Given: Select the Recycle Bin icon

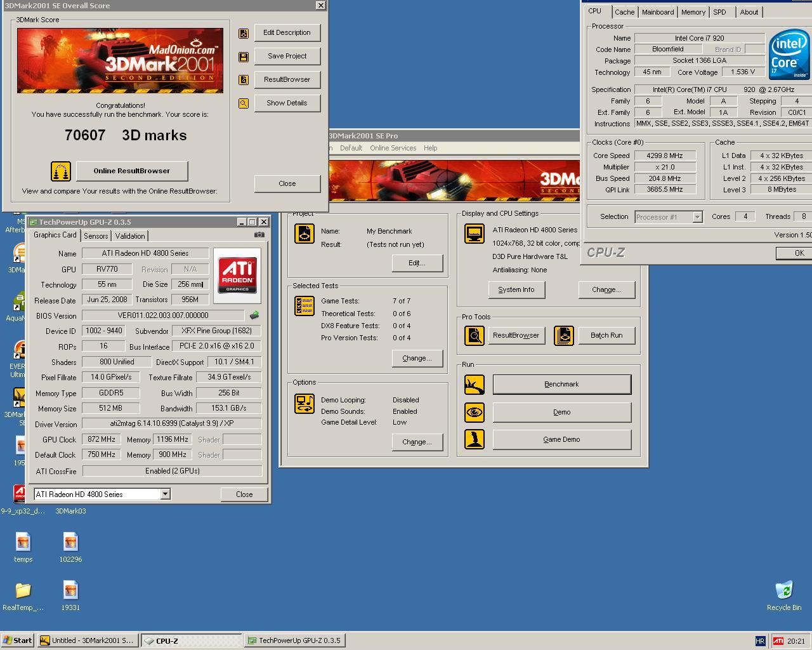Looking at the screenshot, I should pyautogui.click(x=784, y=590).
